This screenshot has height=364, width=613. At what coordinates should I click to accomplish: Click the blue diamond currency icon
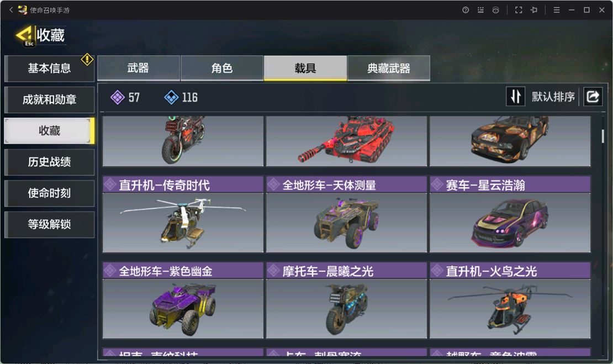click(171, 97)
